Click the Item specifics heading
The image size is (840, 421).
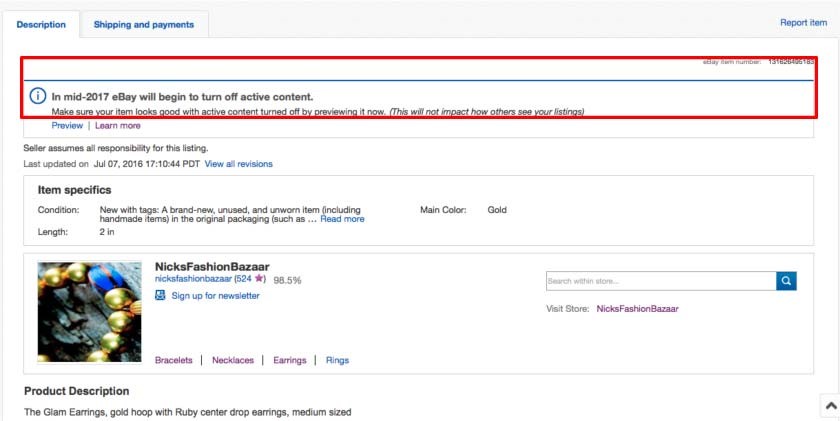click(74, 190)
